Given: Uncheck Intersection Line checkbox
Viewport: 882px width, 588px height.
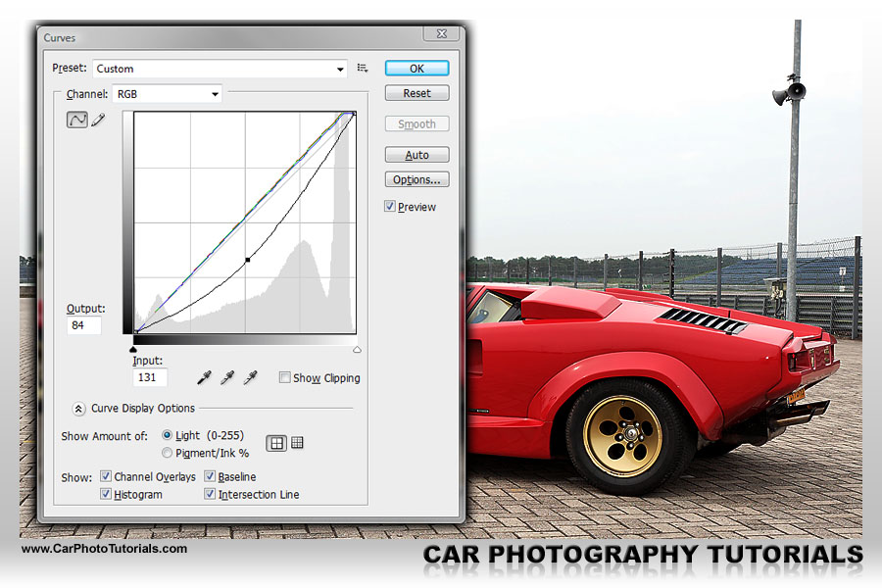Looking at the screenshot, I should click(210, 494).
